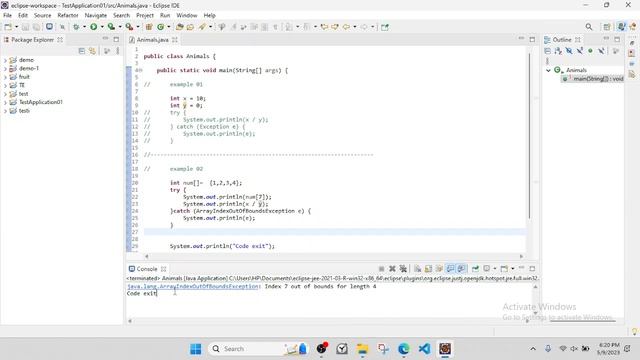This screenshot has height=360, width=640.
Task: Minimize the Package Explorer view
Action: click(105, 39)
